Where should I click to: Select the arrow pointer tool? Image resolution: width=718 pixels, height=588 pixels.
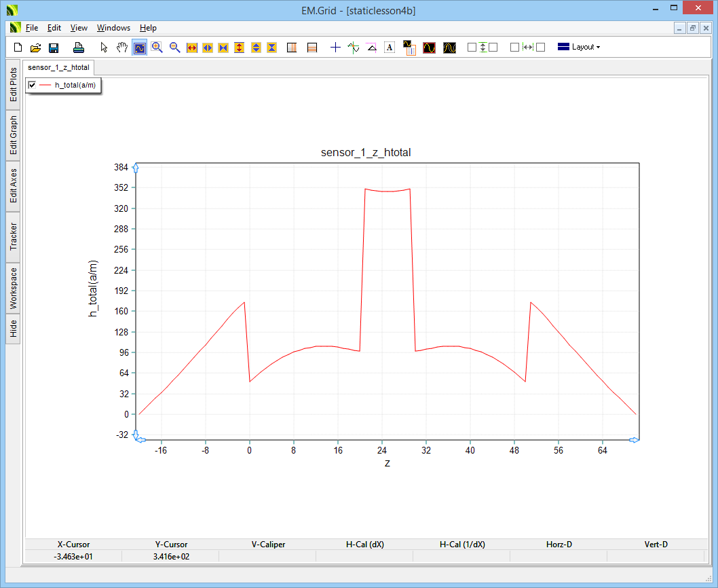(x=104, y=48)
